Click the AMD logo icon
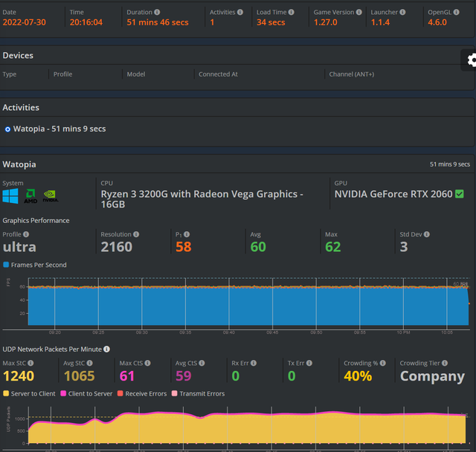Viewport: 476px width, 452px height. [x=30, y=196]
